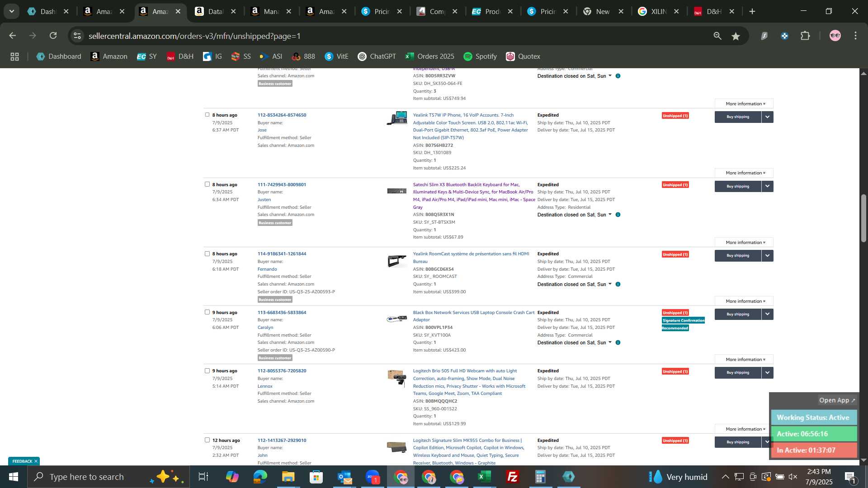Viewport: 868px width, 488px height.
Task: Open the Chrome three-dot menu
Action: tap(855, 36)
